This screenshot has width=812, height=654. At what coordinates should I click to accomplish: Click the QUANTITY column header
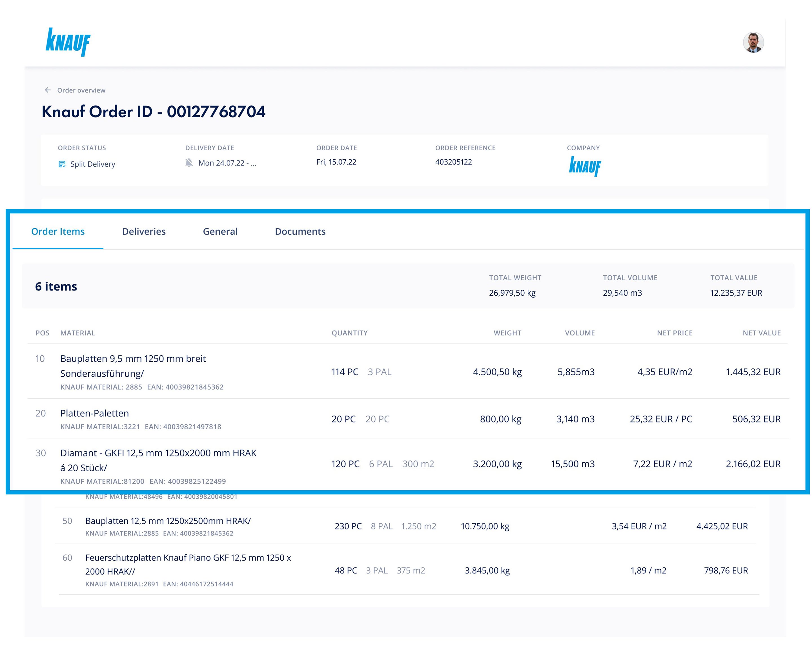(349, 333)
